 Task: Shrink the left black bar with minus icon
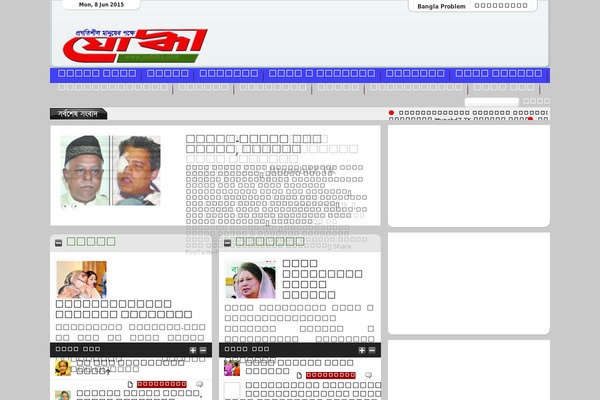(203, 350)
